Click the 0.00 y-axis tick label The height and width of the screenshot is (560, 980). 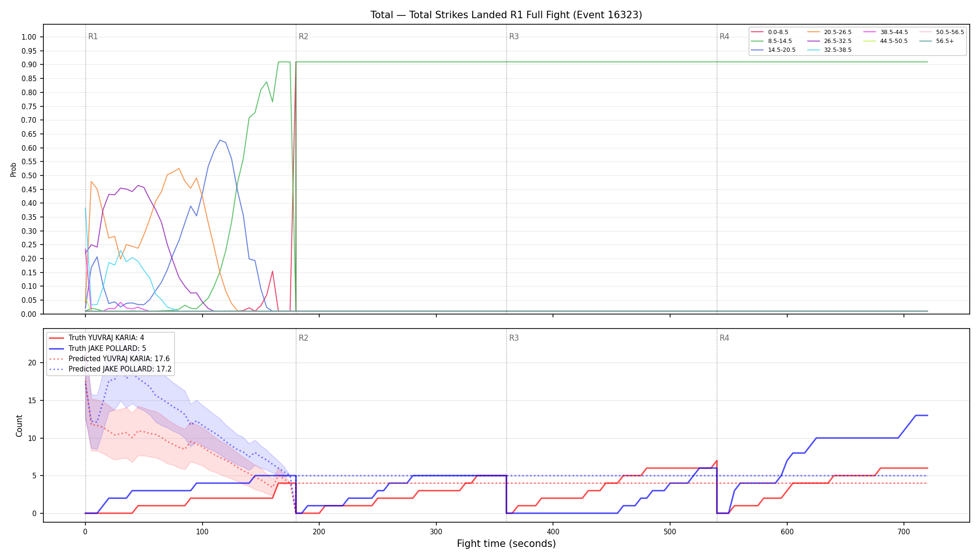pyautogui.click(x=28, y=314)
